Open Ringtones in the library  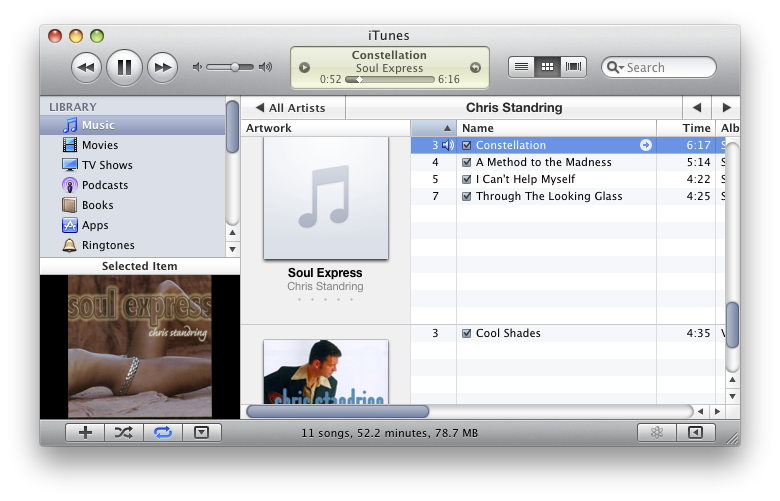pos(133,245)
